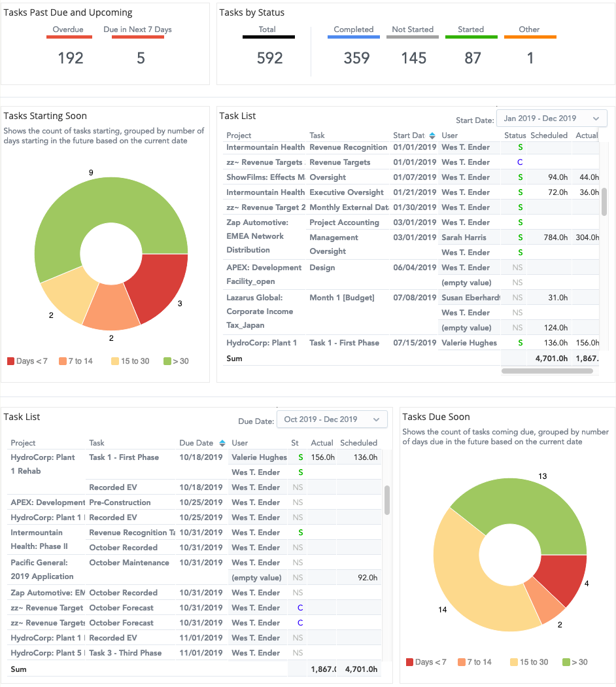This screenshot has height=687, width=616.
Task: Click the Executive Oversight task cell
Action: pyautogui.click(x=347, y=192)
